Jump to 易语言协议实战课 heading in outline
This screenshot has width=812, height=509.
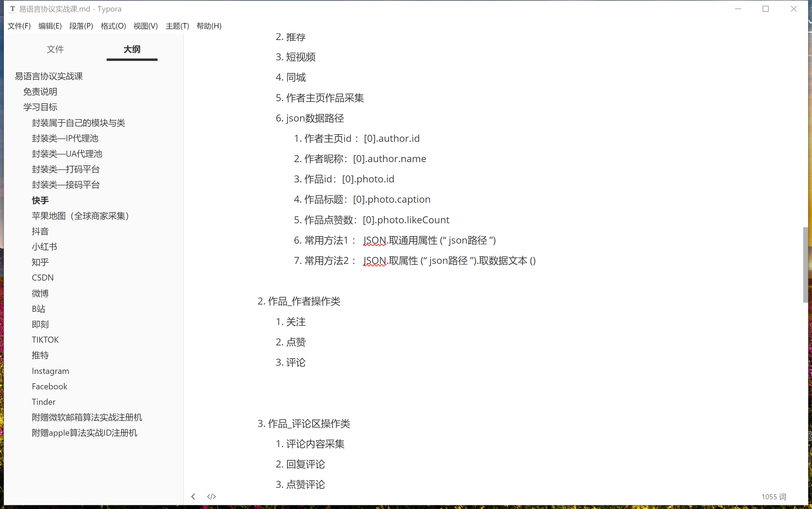tap(49, 76)
